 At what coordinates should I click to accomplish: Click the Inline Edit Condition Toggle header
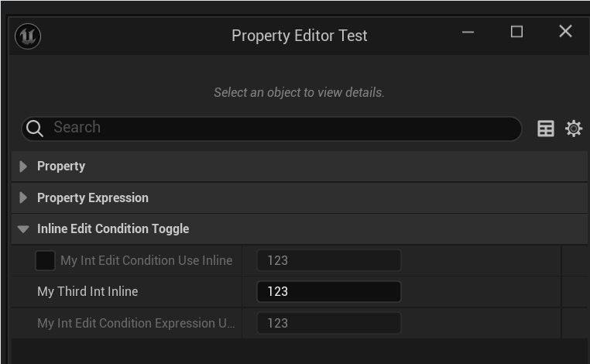click(x=113, y=229)
